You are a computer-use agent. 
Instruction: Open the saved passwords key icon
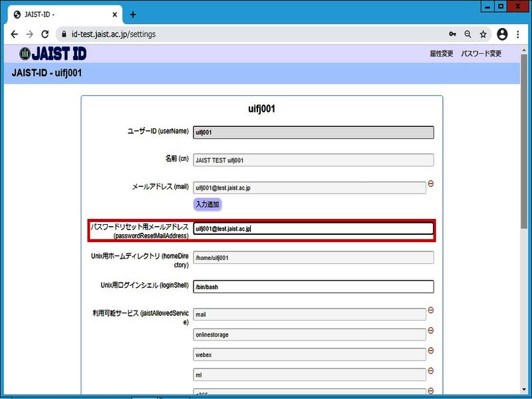[x=452, y=34]
